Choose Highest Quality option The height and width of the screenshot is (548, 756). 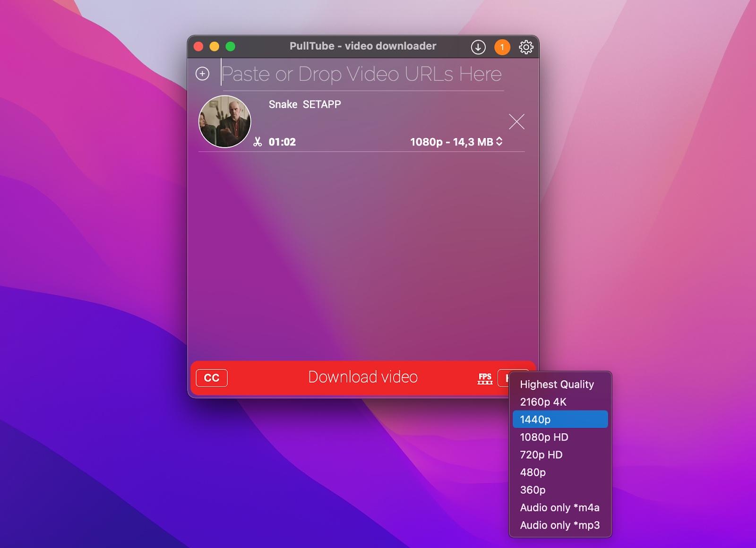(x=560, y=385)
